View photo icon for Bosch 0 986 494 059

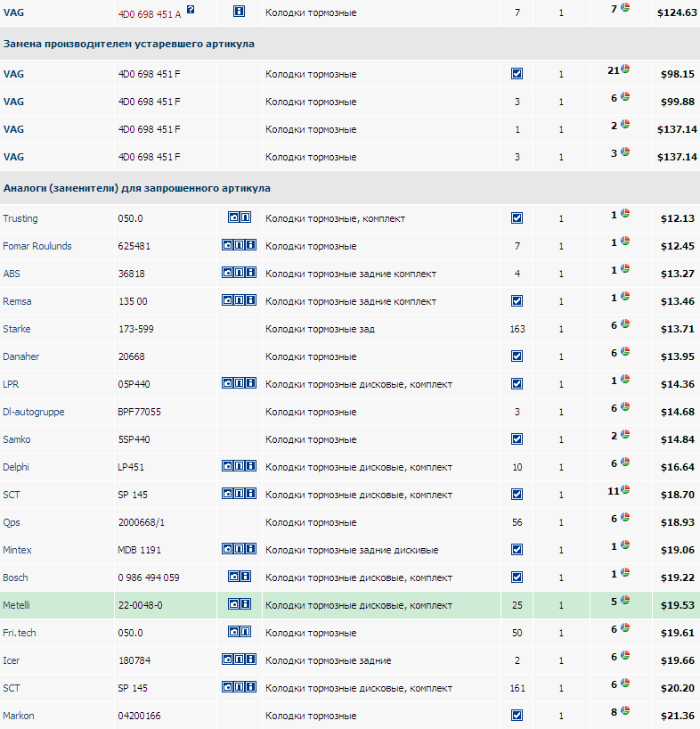233,577
